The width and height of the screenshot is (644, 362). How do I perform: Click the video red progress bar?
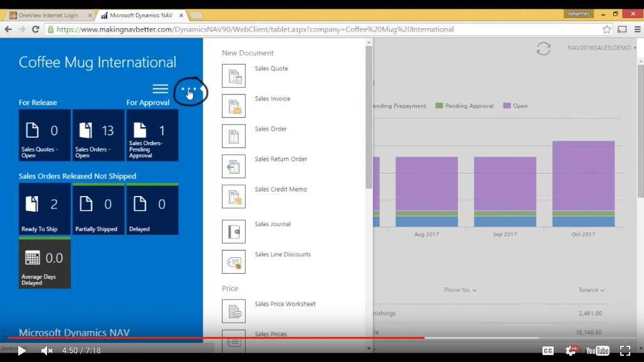[216, 338]
